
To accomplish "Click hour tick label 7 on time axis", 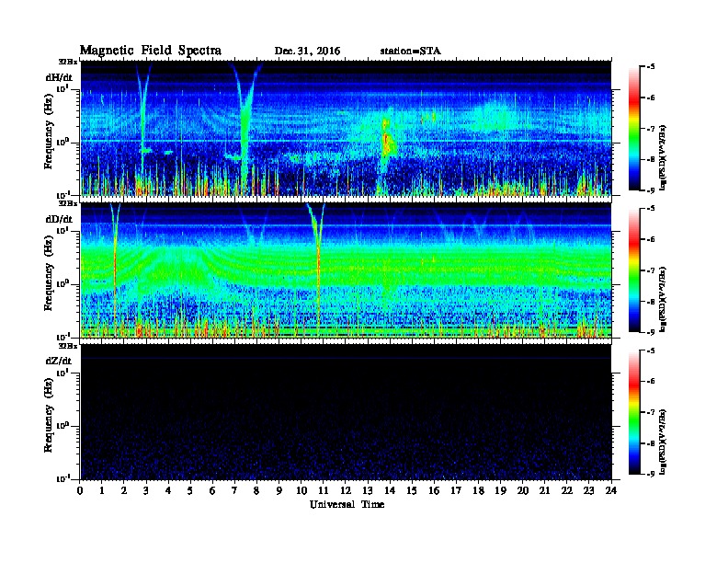I will [x=234, y=490].
